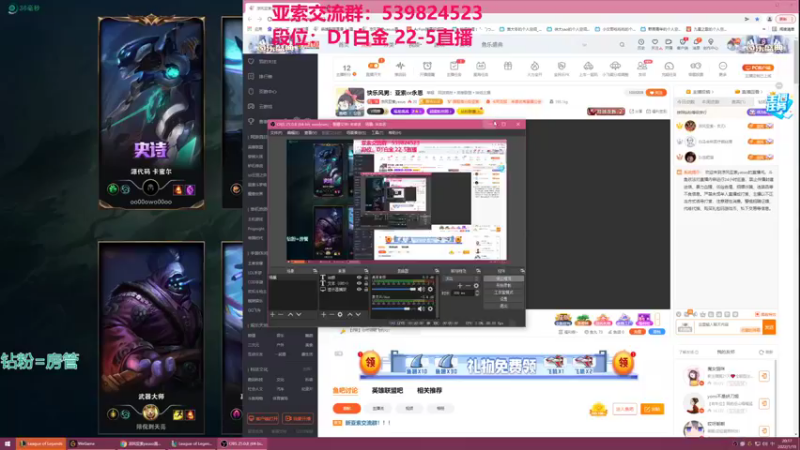Hide the 显示器捕获 source in OBS

point(359,289)
